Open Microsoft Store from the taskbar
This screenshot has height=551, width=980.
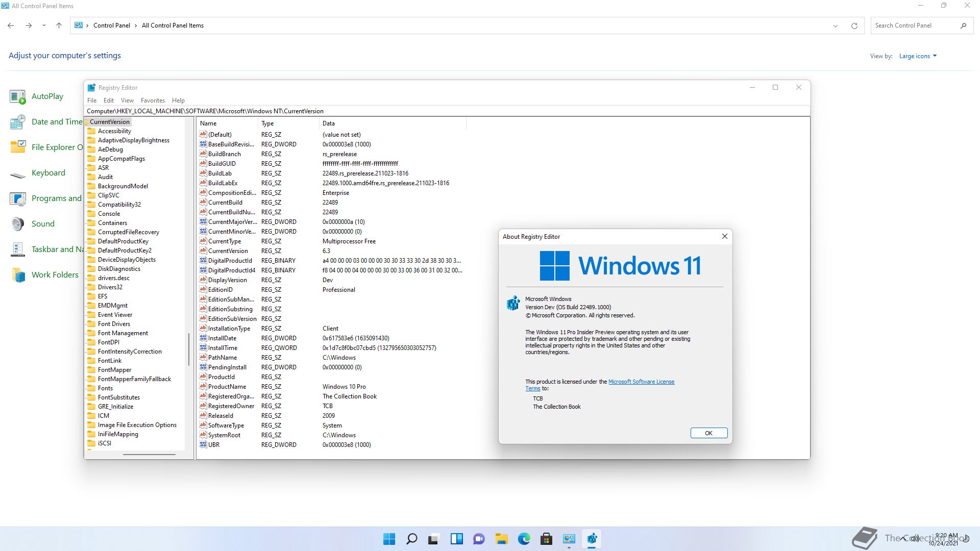coord(546,539)
